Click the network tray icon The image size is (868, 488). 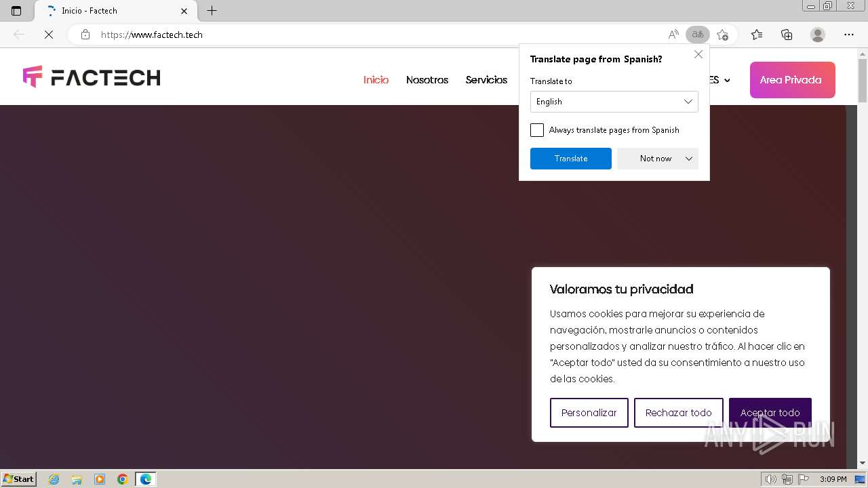pyautogui.click(x=787, y=479)
